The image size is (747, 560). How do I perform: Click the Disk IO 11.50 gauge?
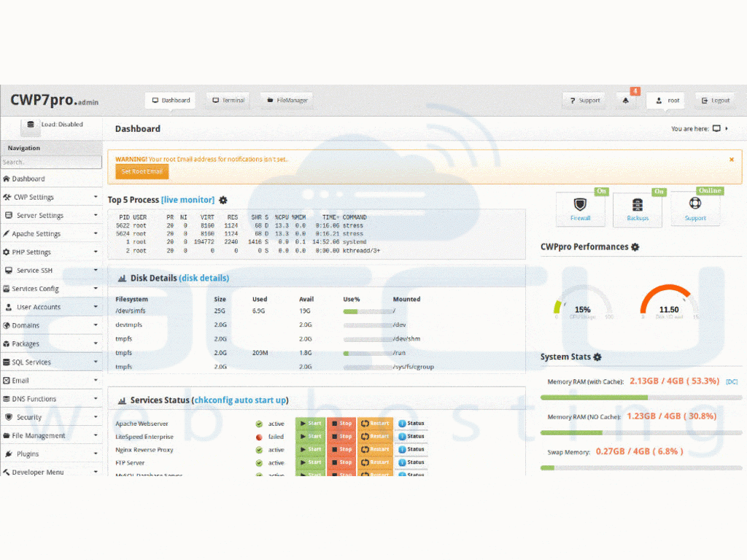point(668,303)
